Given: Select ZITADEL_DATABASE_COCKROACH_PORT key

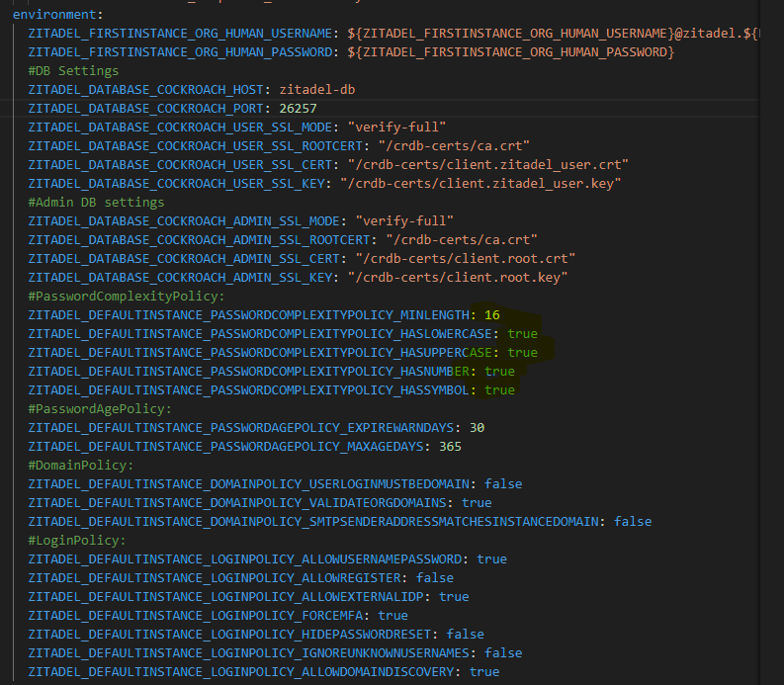Looking at the screenshot, I should (x=145, y=109).
